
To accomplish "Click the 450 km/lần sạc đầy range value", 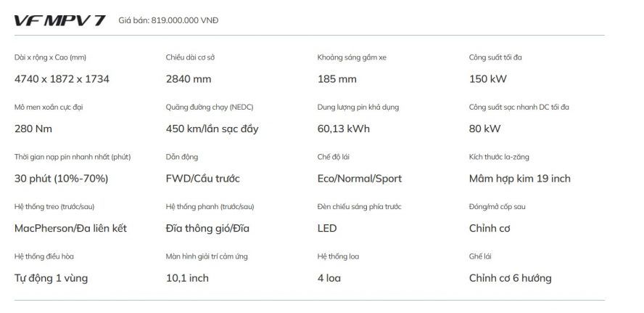I will pyautogui.click(x=212, y=129).
